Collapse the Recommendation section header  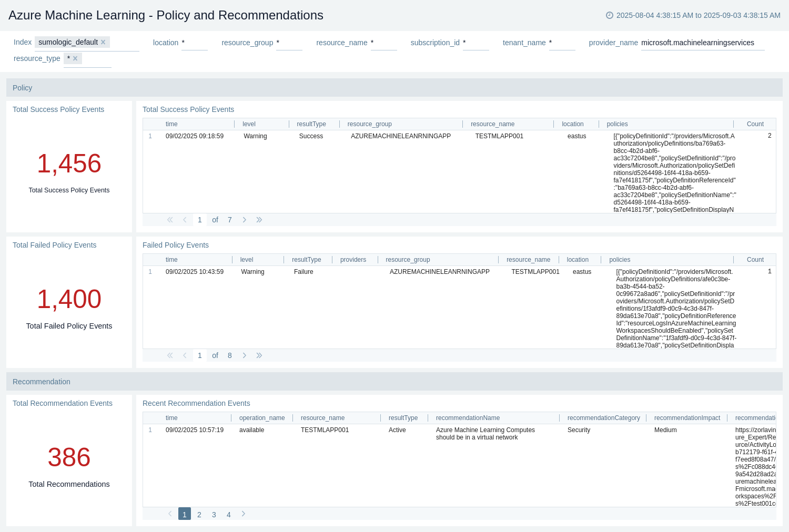tap(394, 382)
